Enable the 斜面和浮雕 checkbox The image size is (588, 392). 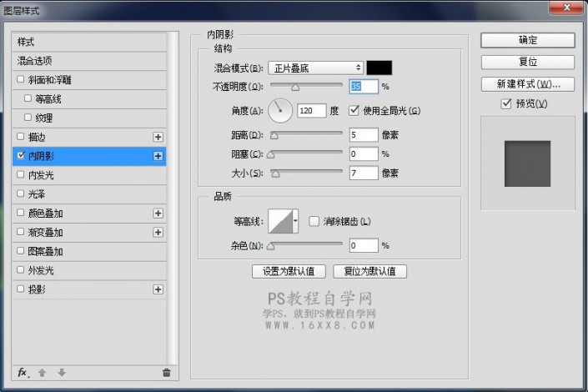click(x=21, y=79)
